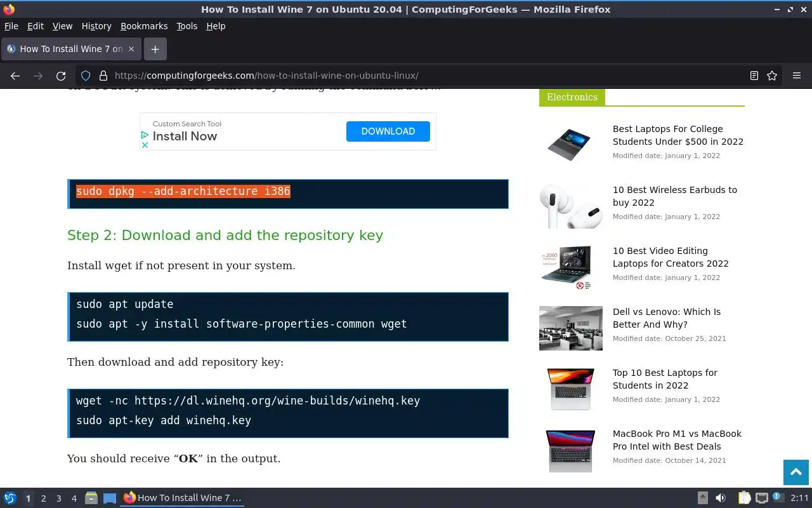Open 10 Best Video Editing Laptops article

(671, 257)
